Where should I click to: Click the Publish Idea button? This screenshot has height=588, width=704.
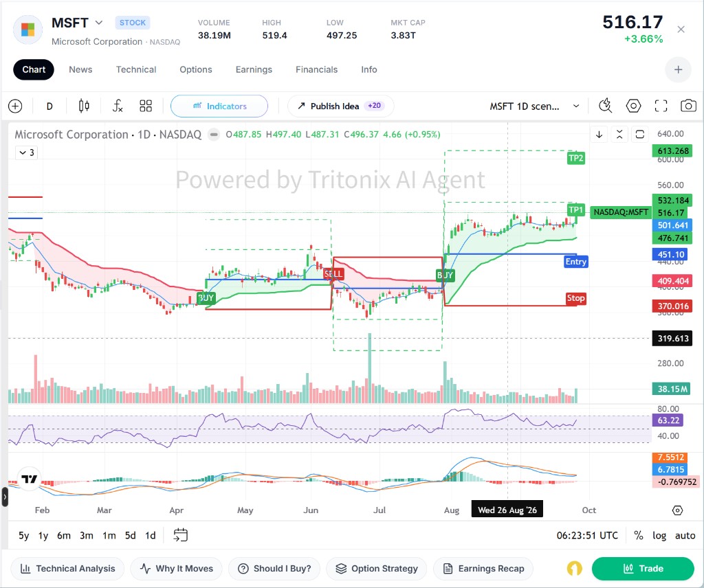click(x=341, y=106)
